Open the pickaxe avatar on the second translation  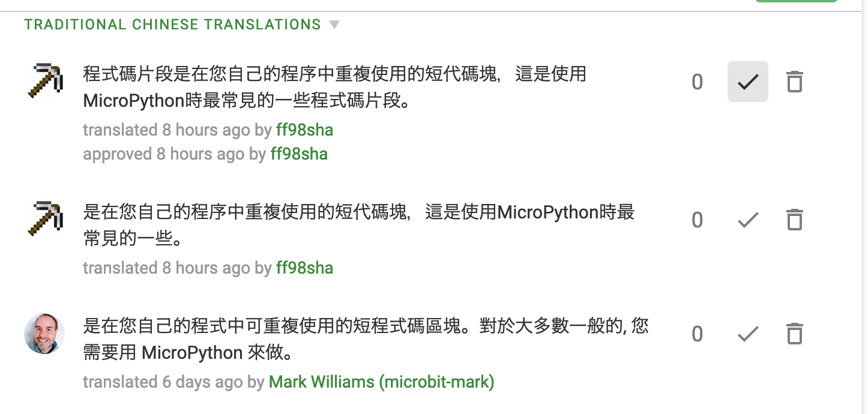44,220
